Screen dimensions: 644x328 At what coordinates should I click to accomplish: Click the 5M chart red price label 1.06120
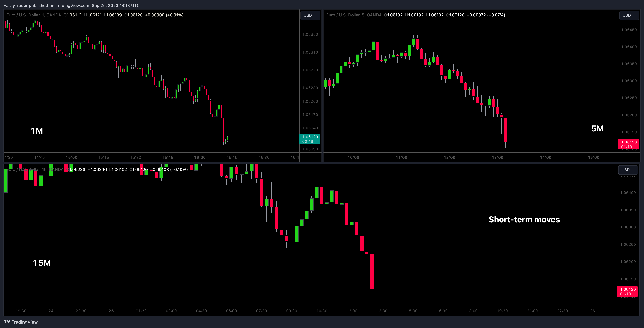coord(629,145)
